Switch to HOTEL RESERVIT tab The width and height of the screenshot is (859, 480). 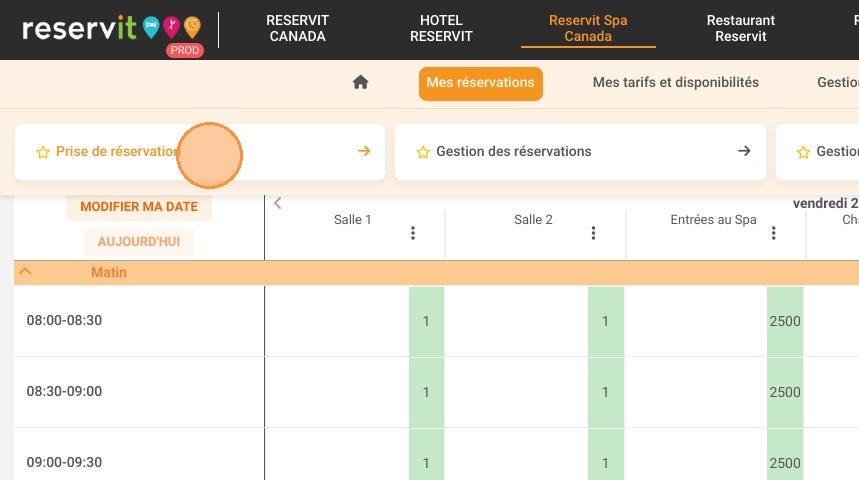tap(441, 28)
